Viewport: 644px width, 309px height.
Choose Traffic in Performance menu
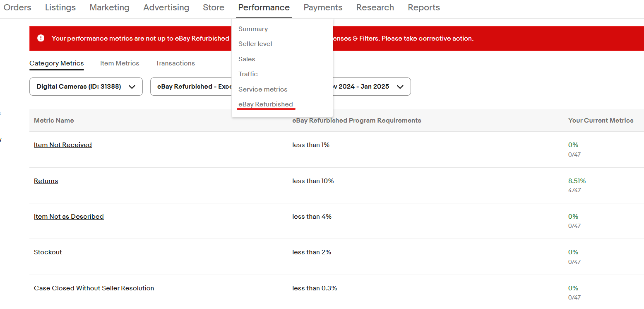click(x=248, y=74)
